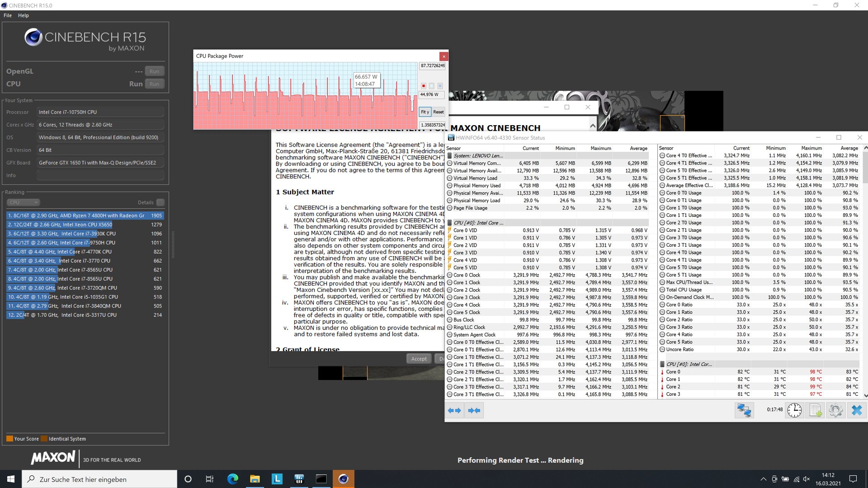
Task: Open HWiNFO sensor settings gear icon
Action: pos(835,410)
